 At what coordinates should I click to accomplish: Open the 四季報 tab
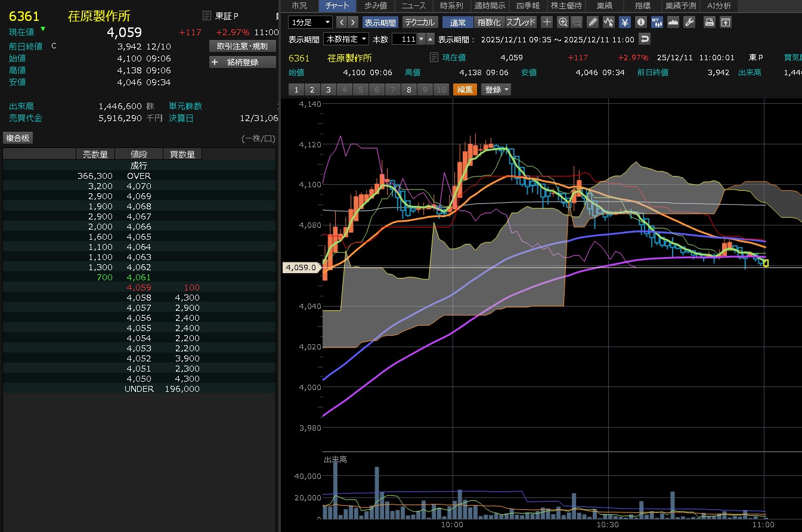528,5
